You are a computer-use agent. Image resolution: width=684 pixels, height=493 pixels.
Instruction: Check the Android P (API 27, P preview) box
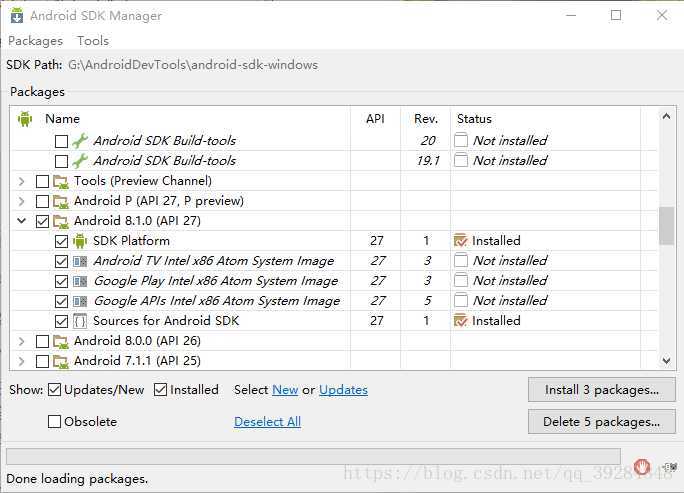(x=42, y=202)
